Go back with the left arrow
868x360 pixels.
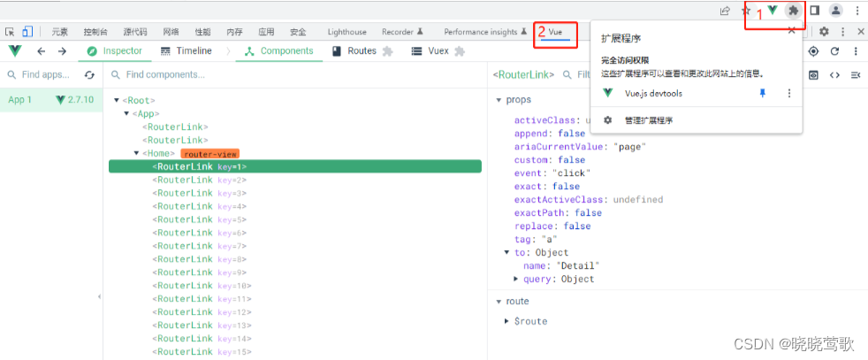pyautogui.click(x=41, y=51)
